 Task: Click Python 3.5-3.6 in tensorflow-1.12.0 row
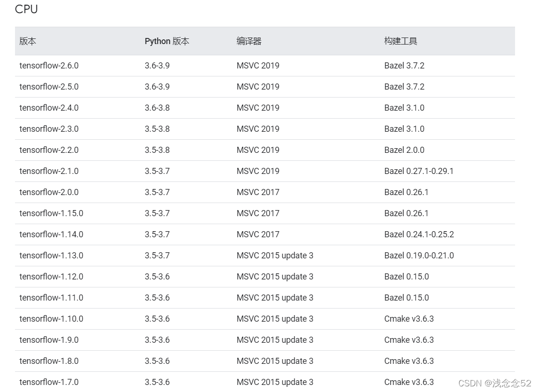pyautogui.click(x=157, y=277)
